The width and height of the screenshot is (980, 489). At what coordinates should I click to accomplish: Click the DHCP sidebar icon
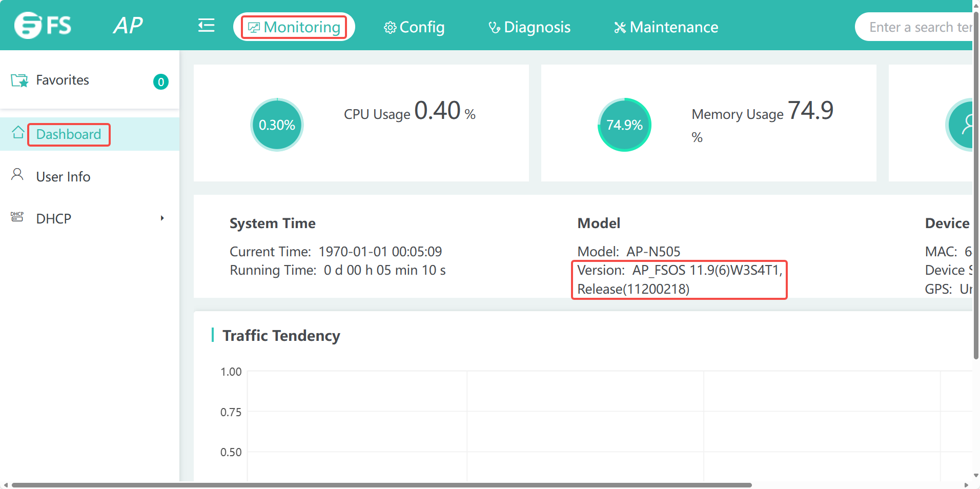pyautogui.click(x=17, y=217)
